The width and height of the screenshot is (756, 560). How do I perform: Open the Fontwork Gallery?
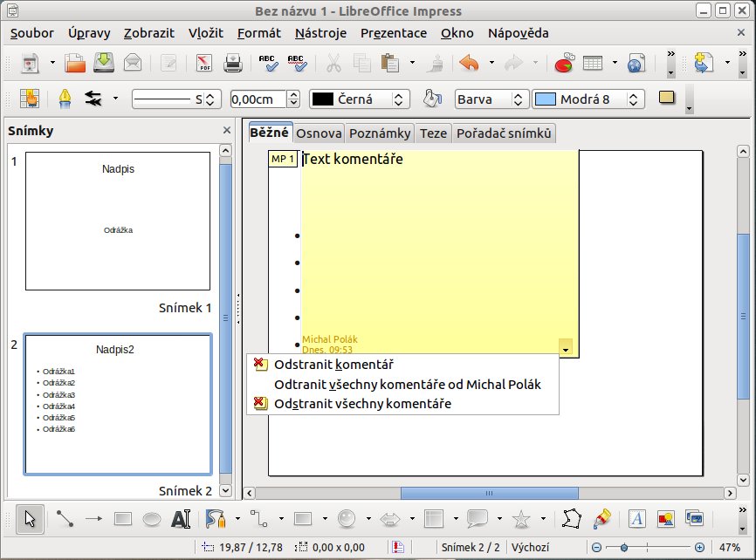637,519
